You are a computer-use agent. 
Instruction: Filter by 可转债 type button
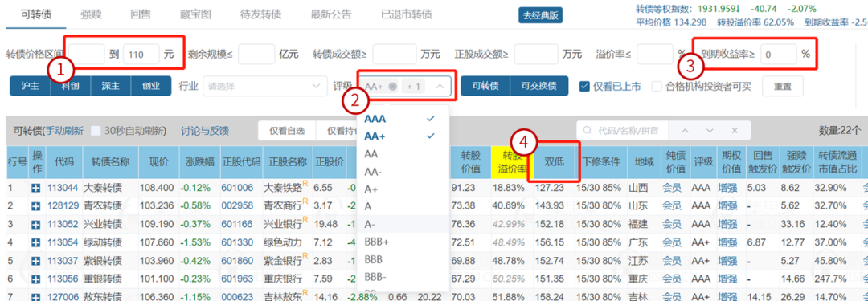pyautogui.click(x=485, y=87)
